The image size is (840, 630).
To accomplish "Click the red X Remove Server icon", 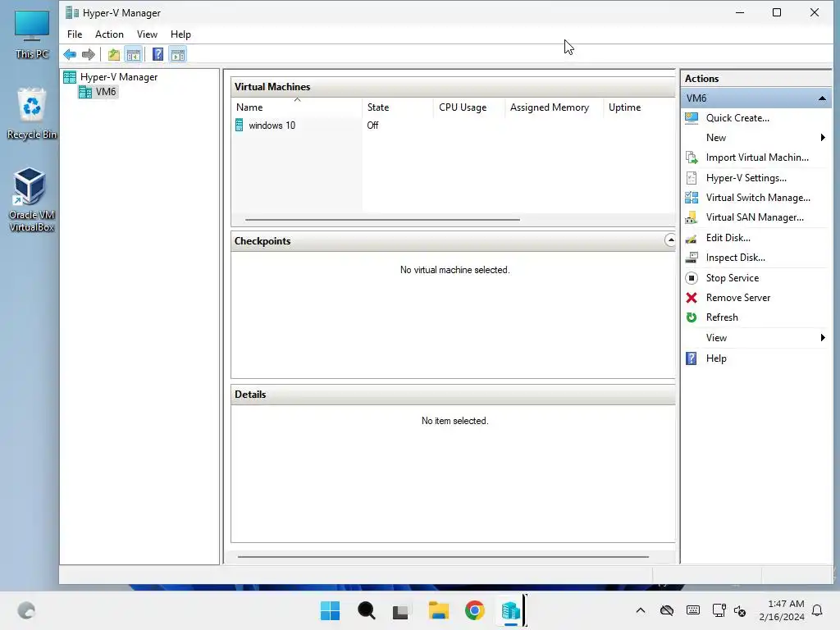I will (x=692, y=298).
